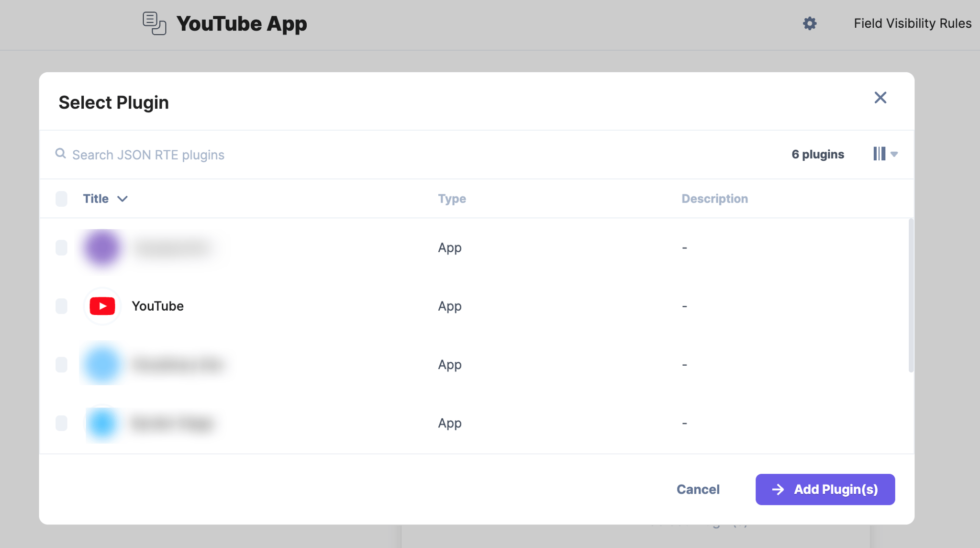Click the light-blue icon in third row
Screen dimensions: 980x548
point(101,365)
